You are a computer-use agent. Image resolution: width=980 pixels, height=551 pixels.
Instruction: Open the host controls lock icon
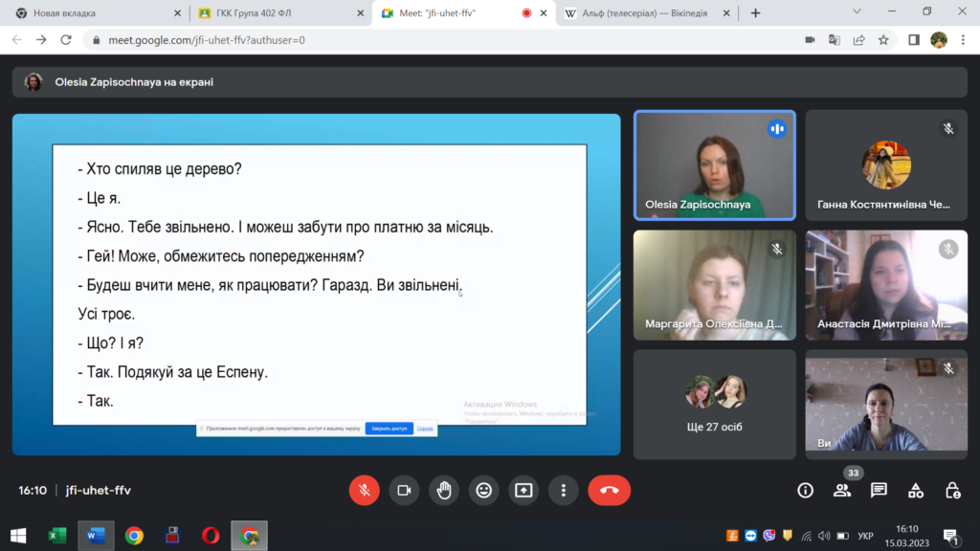(952, 490)
